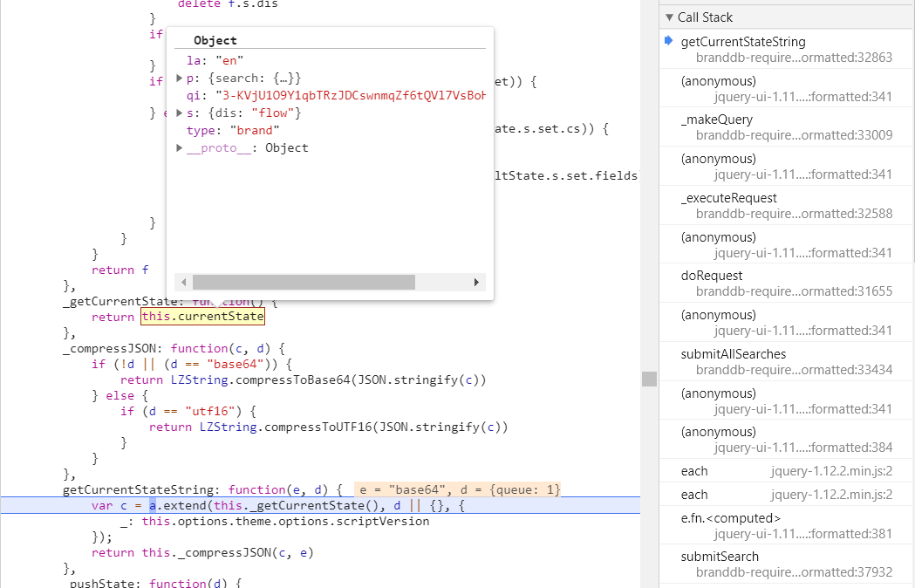Open the doRequest frame in call stack
915x588 pixels.
(x=712, y=276)
